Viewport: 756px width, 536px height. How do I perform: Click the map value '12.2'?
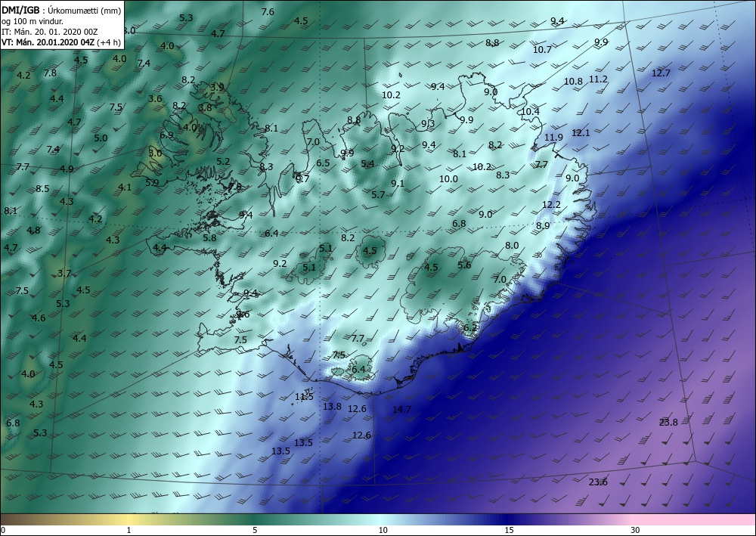(551, 205)
